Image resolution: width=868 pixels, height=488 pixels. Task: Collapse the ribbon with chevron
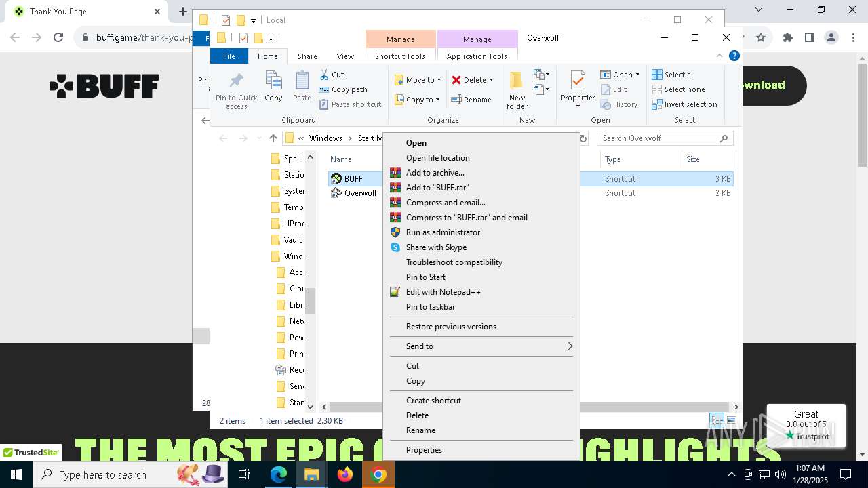pos(719,56)
